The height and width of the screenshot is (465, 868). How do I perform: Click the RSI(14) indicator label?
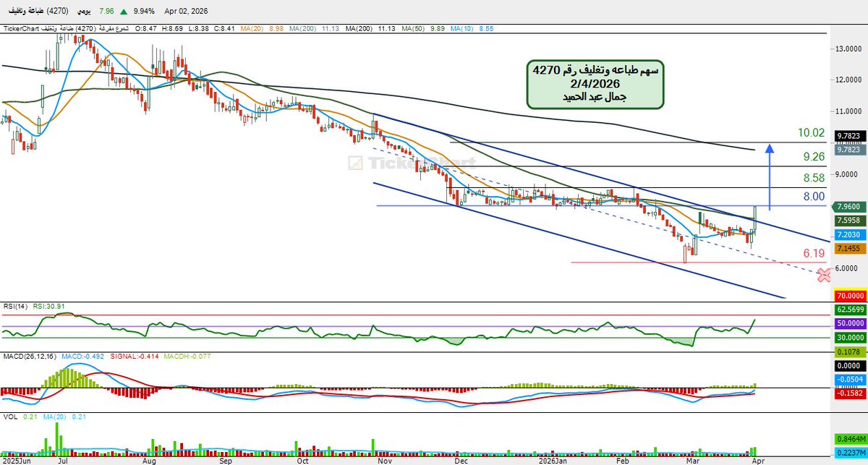point(15,306)
